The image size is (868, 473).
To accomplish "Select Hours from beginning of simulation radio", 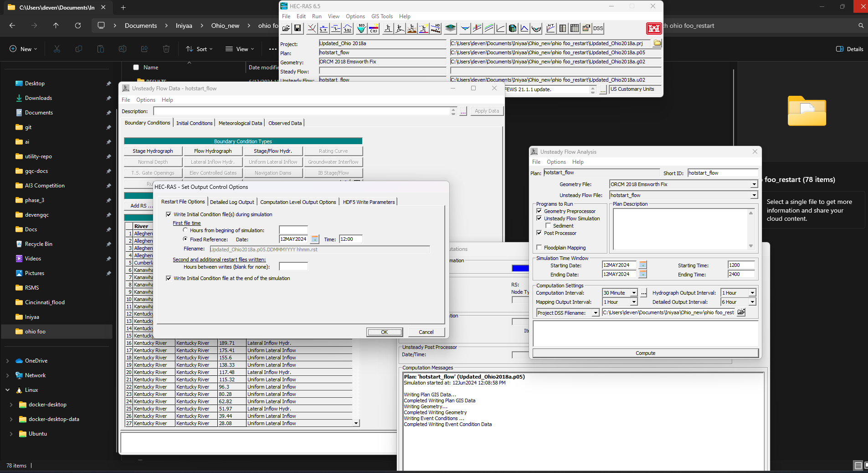I will tap(185, 230).
